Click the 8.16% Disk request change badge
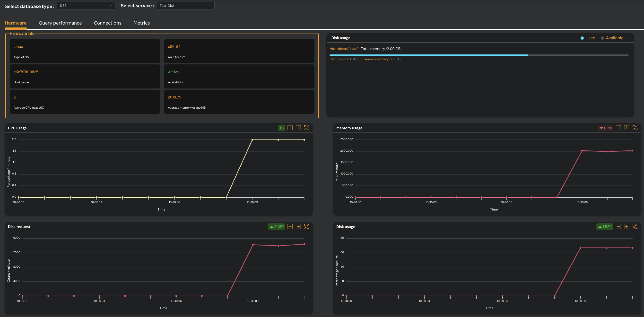 pyautogui.click(x=277, y=227)
